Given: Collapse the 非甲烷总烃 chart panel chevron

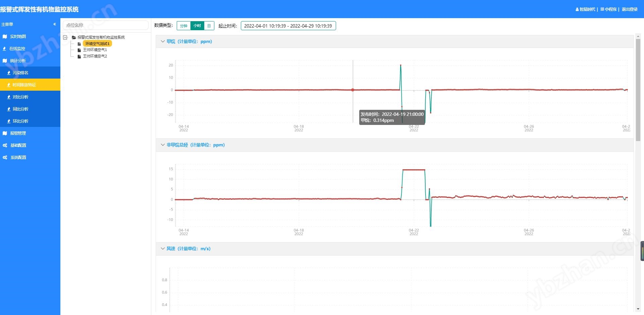Looking at the screenshot, I should pyautogui.click(x=163, y=145).
